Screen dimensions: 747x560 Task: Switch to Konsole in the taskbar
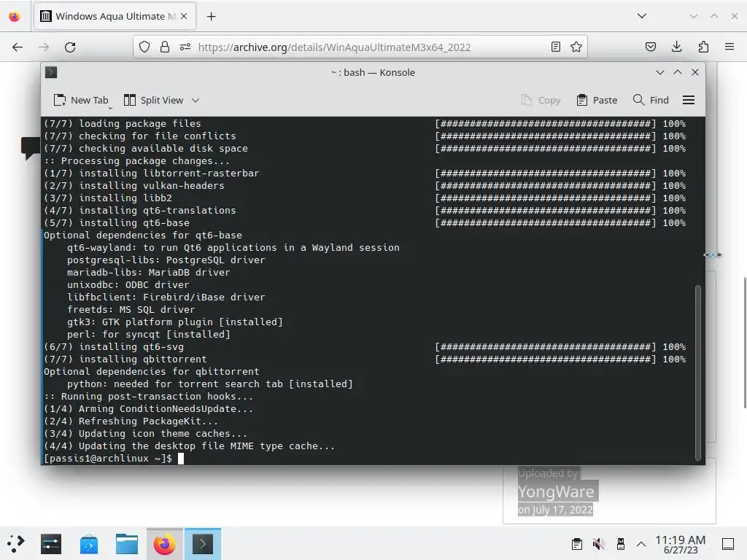[203, 544]
